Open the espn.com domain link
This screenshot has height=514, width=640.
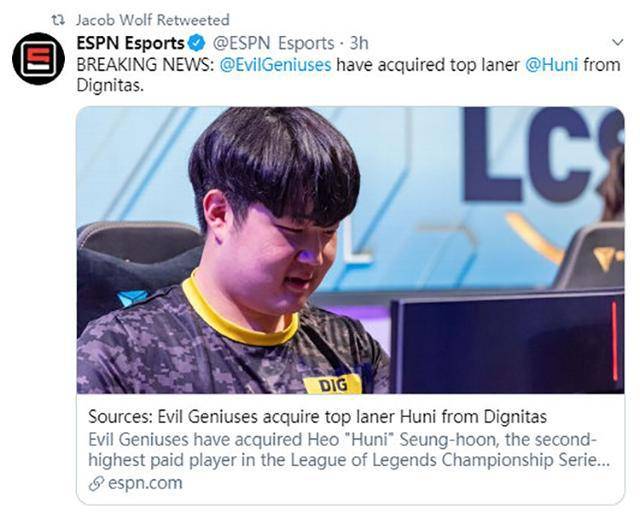pos(145,483)
